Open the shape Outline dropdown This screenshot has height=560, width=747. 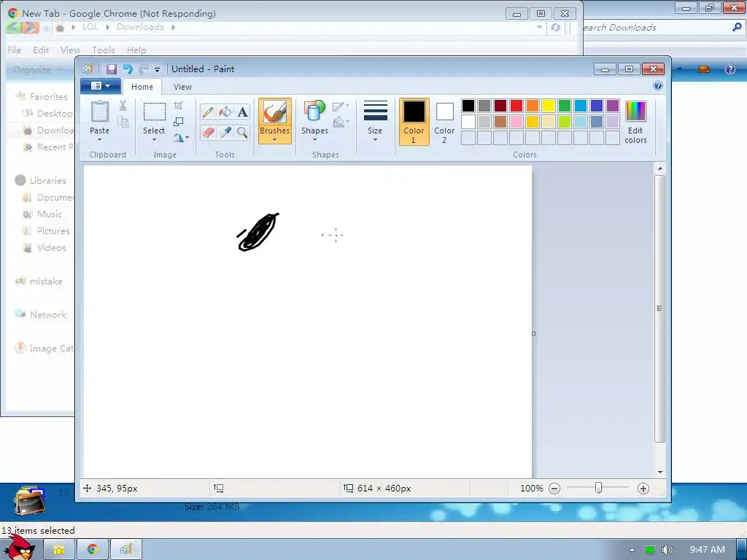click(x=341, y=106)
